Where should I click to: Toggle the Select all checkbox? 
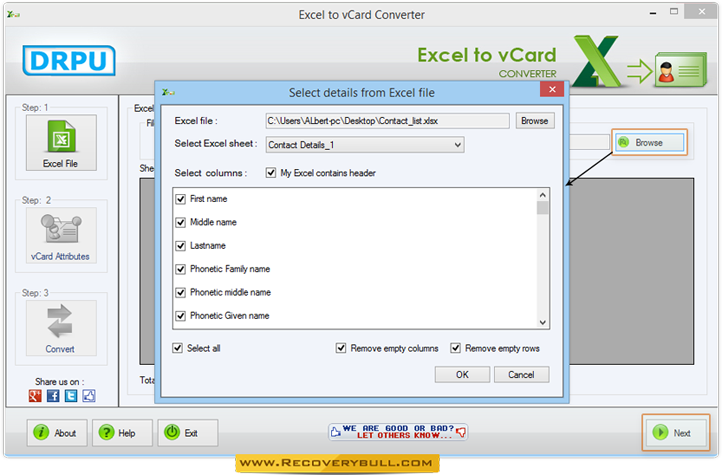[x=177, y=348]
